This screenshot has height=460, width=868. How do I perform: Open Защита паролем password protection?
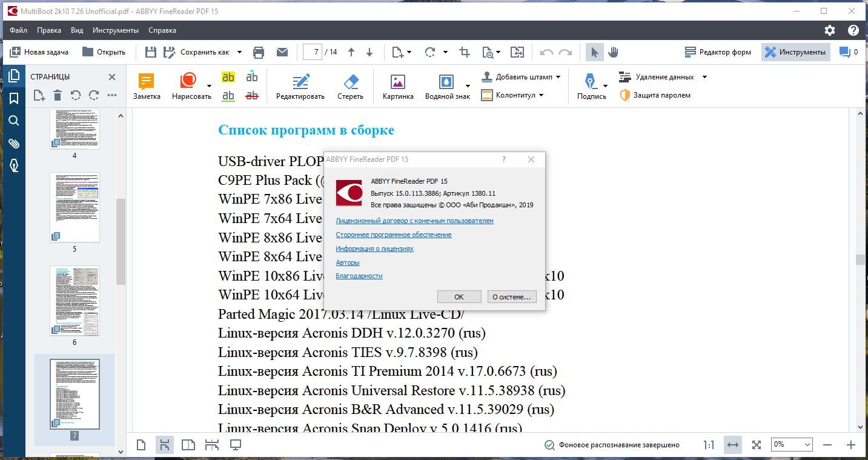(x=655, y=95)
